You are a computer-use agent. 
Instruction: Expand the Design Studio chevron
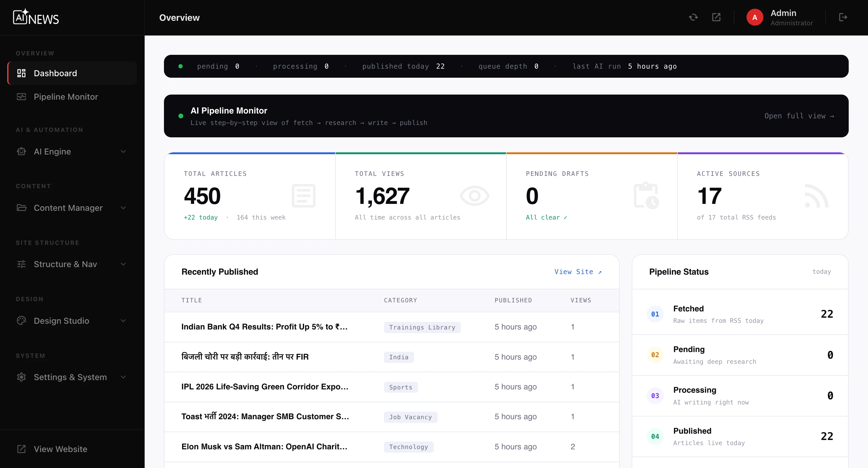point(123,320)
